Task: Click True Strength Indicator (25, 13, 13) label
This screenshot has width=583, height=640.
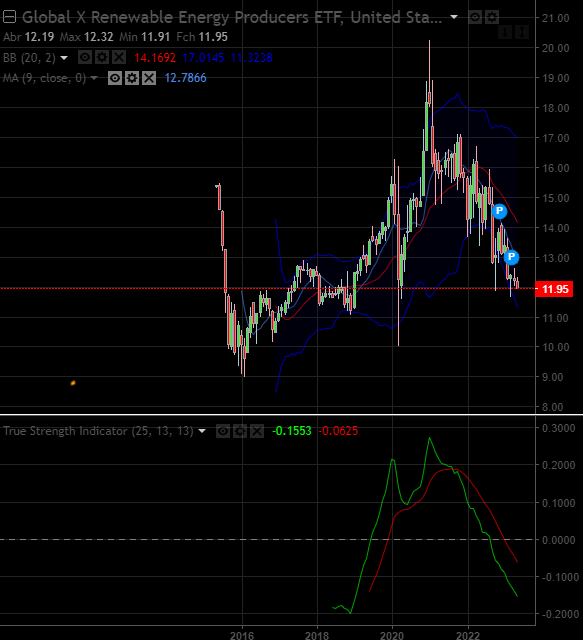Action: coord(98,431)
